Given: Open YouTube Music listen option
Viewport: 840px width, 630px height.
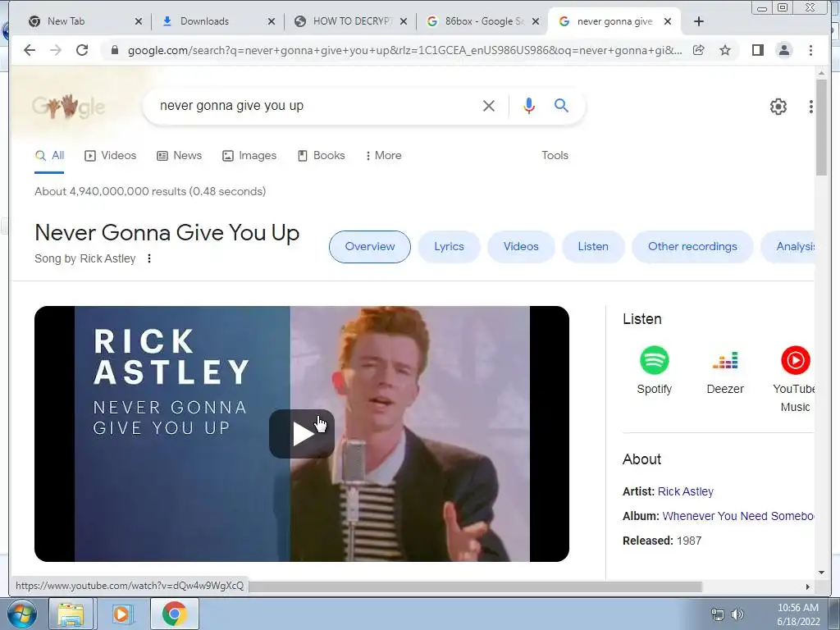Looking at the screenshot, I should click(795, 379).
